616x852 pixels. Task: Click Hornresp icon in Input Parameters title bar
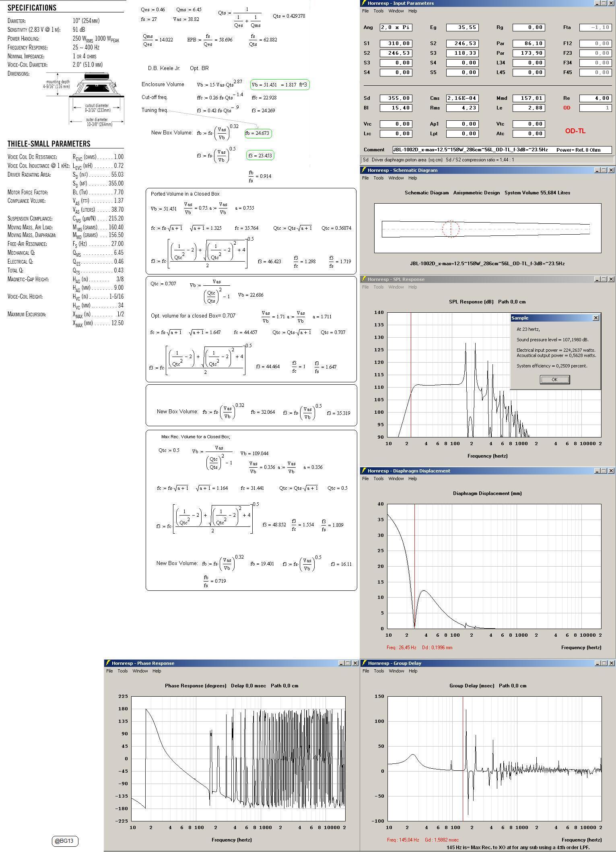[364, 3]
